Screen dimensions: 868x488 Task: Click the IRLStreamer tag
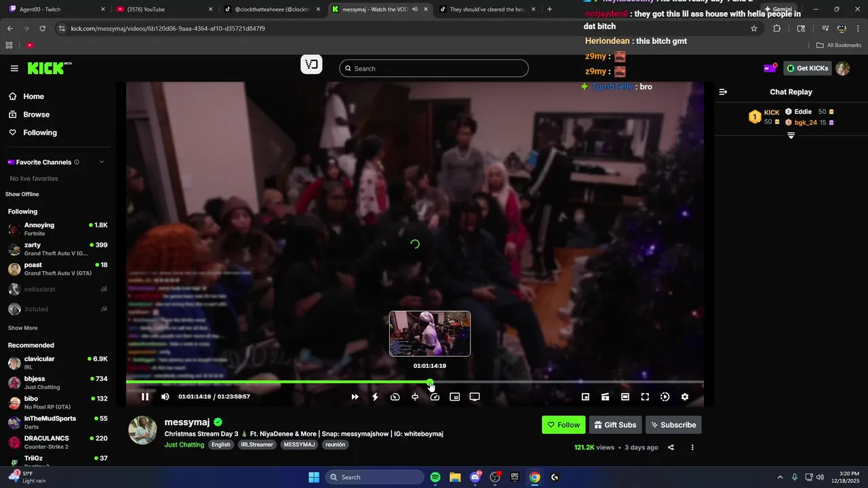pyautogui.click(x=257, y=445)
